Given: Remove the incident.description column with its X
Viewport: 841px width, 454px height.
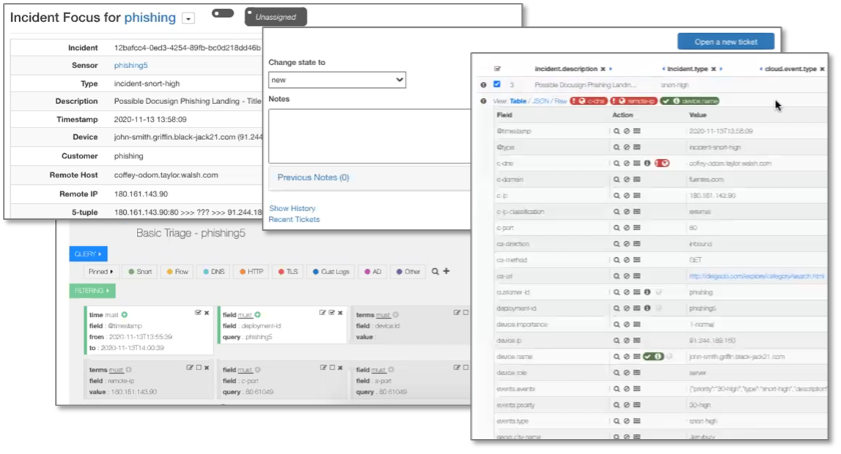Looking at the screenshot, I should coord(603,69).
